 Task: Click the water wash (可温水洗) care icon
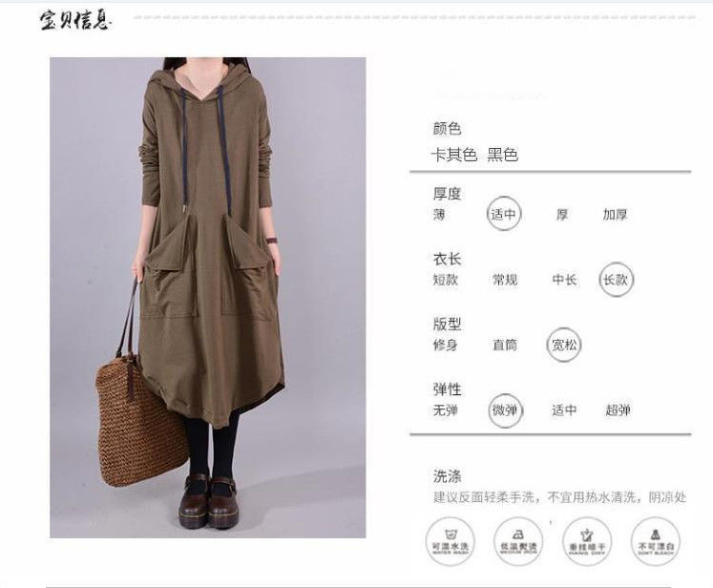[451, 541]
